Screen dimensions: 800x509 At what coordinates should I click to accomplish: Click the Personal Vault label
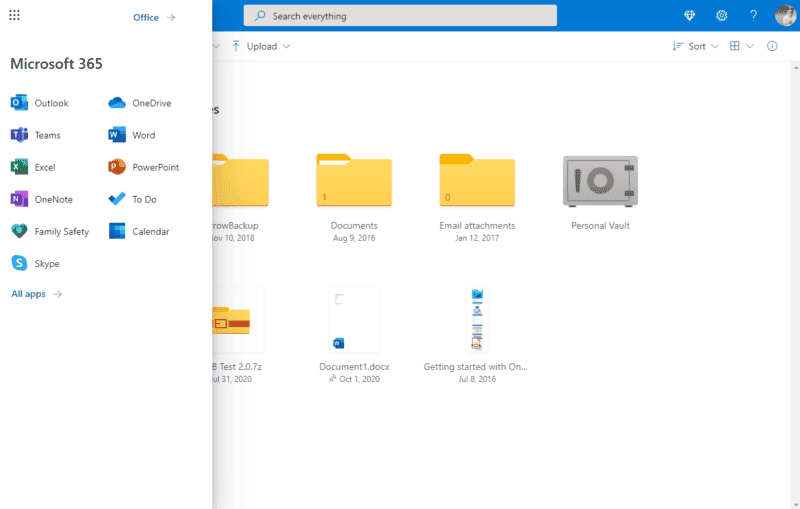[601, 225]
